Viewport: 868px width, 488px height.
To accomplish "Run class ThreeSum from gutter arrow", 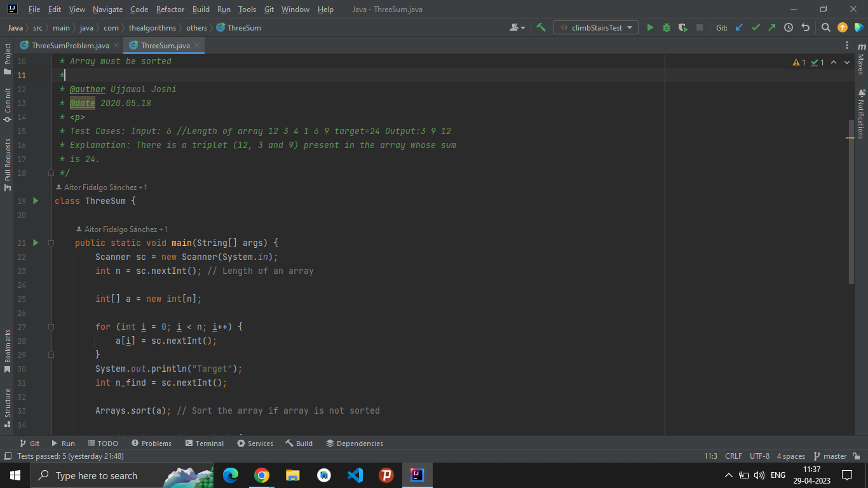I will 36,201.
